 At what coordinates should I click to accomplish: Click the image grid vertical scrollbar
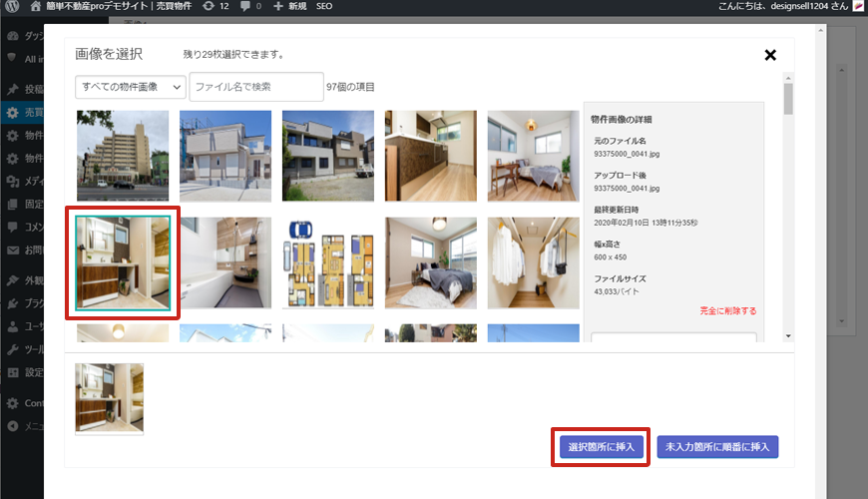click(788, 200)
